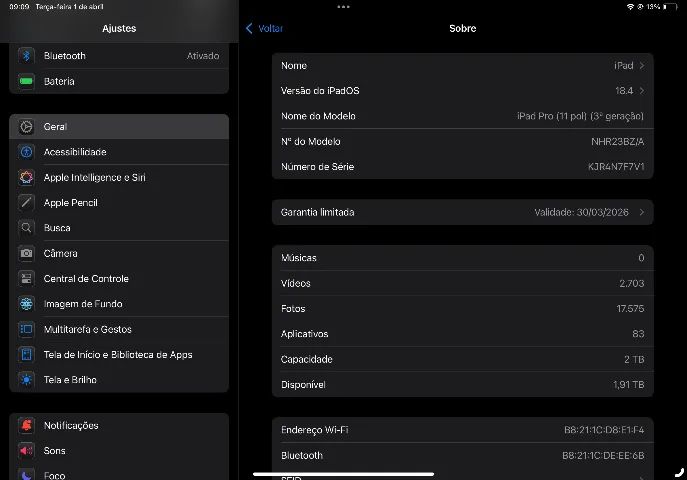Tap the battery indicator in status bar
The image size is (687, 480).
tap(670, 7)
